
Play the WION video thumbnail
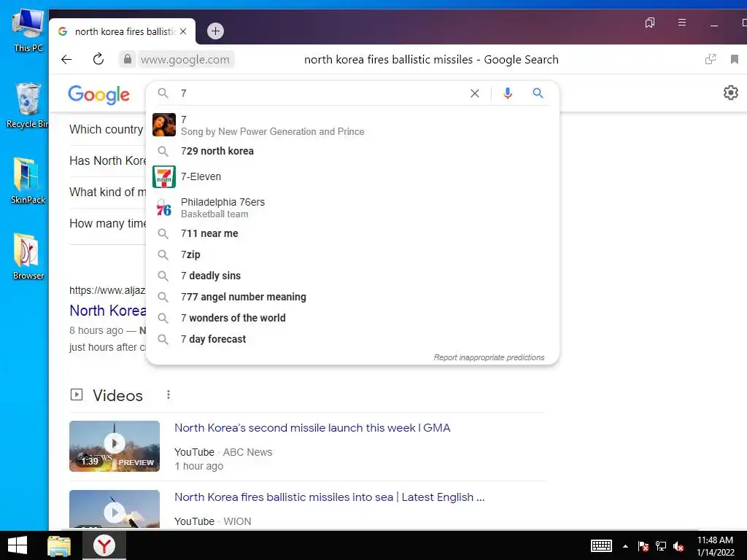pos(115,510)
